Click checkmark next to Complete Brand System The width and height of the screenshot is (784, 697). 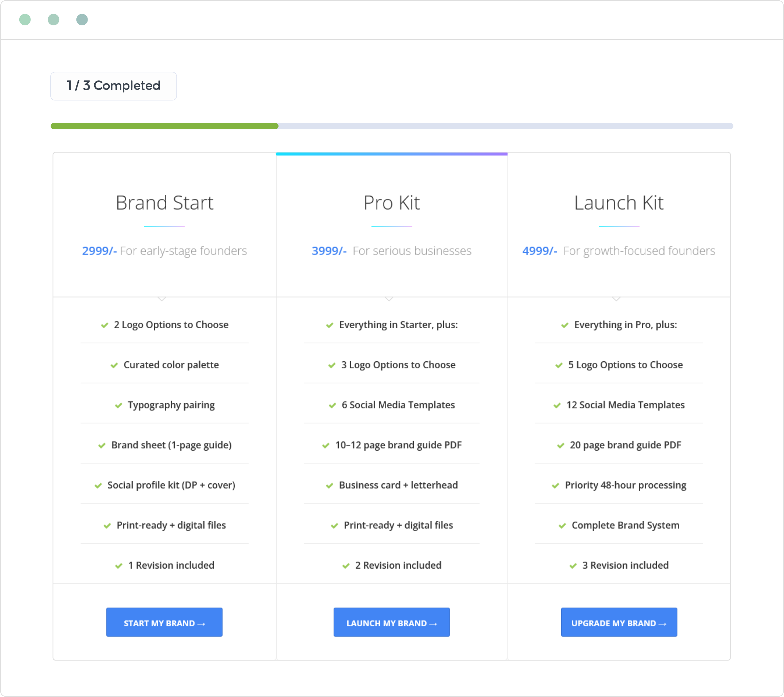[x=562, y=526]
